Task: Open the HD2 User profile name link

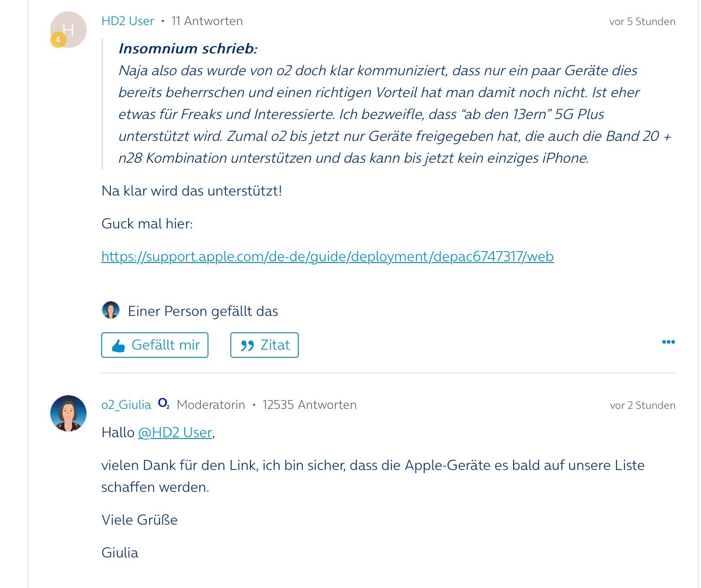Action: coord(128,21)
